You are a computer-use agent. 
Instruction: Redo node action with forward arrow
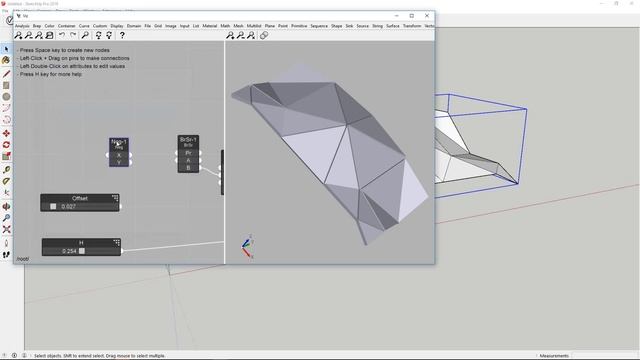[x=73, y=36]
